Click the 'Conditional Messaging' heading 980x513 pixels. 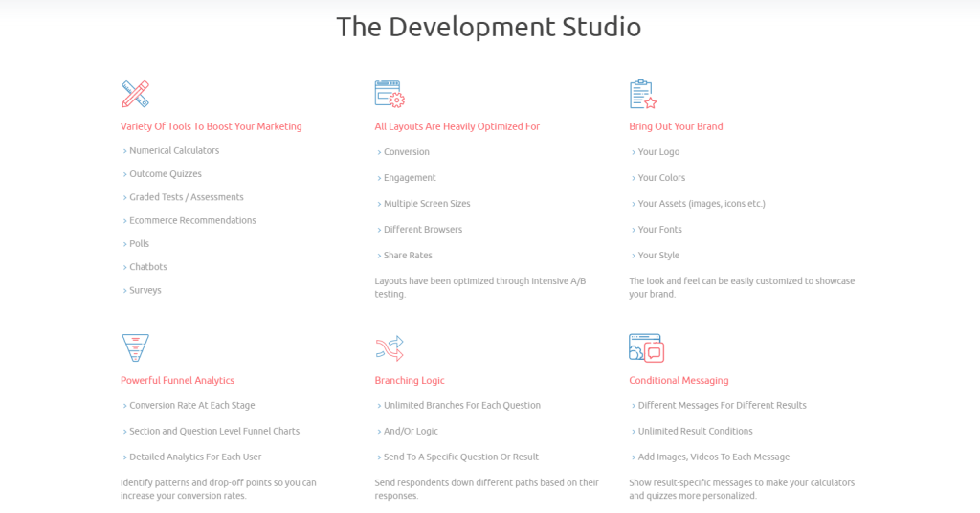tap(679, 380)
